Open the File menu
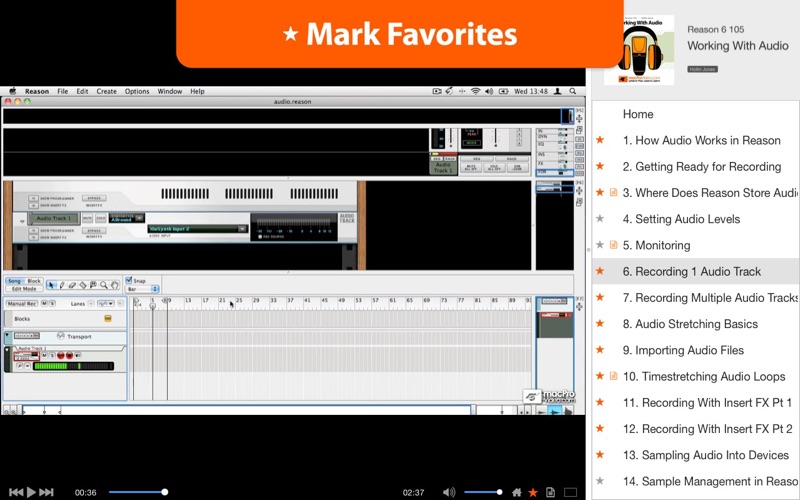 63,91
